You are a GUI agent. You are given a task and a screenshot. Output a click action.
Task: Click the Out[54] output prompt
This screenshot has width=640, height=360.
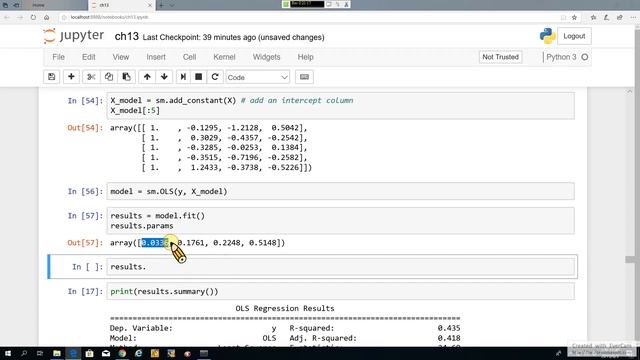(85, 128)
